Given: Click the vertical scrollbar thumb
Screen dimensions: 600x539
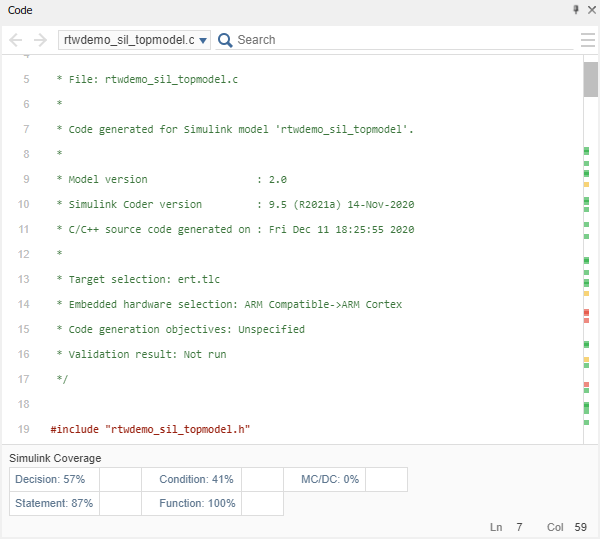Looking at the screenshot, I should coord(591,78).
